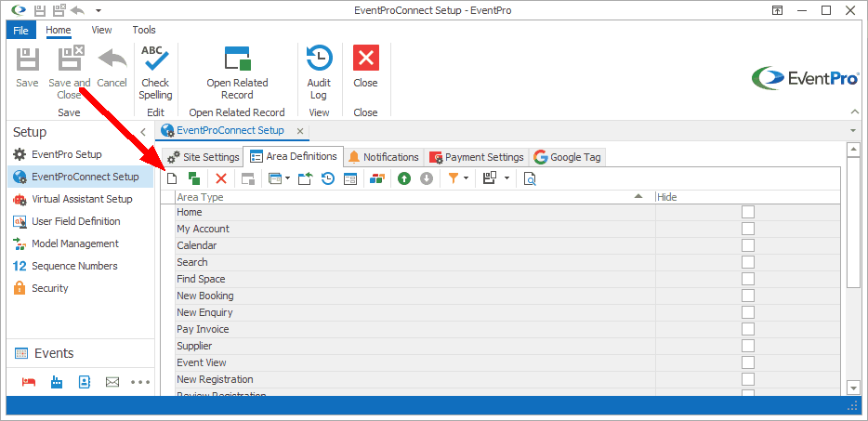Open the Audit Log
This screenshot has width=868, height=421.
point(319,73)
